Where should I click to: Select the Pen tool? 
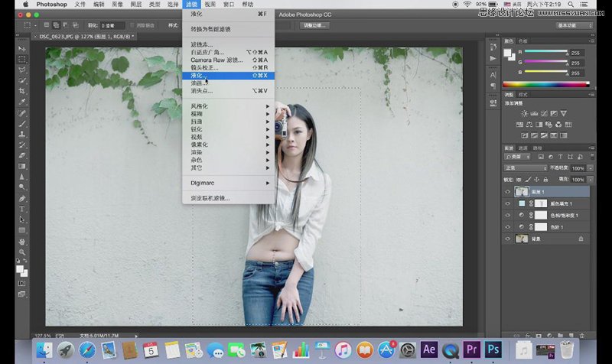tap(22, 199)
